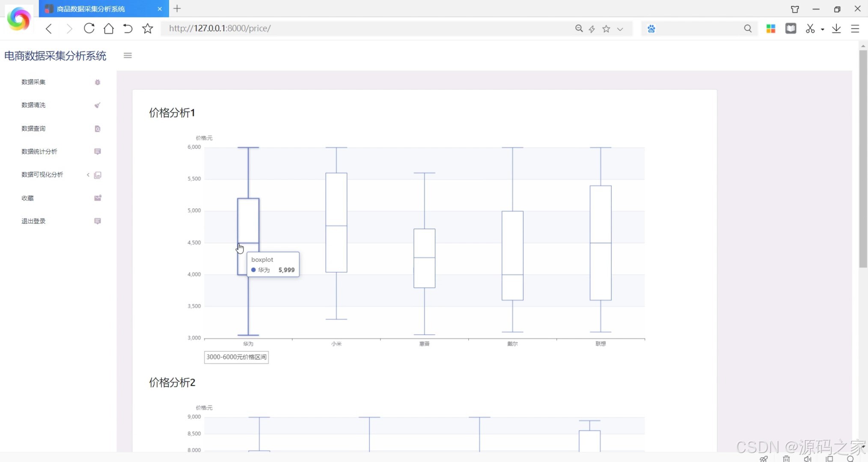Toggle the sidebar hamburger menu icon
The image size is (868, 462).
[128, 55]
